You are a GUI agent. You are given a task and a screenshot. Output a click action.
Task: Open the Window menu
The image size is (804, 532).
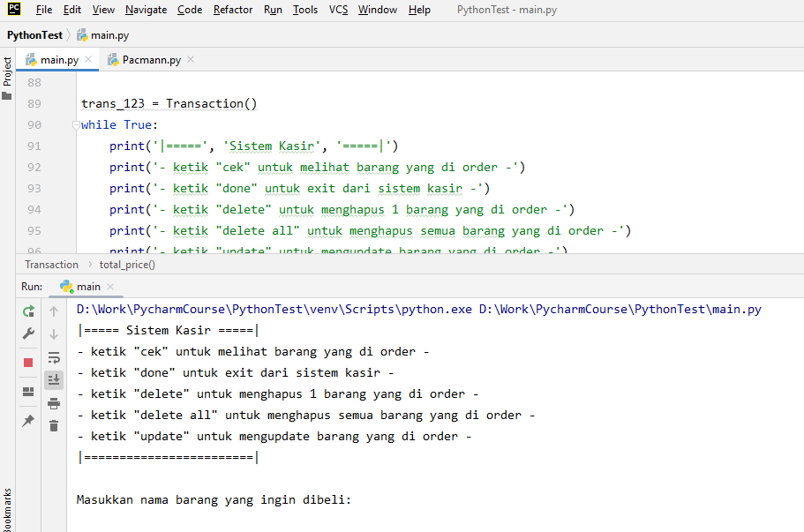[378, 10]
